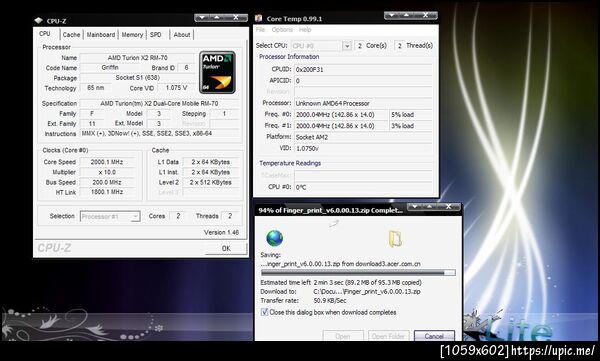Click the Open button in download dialog
The width and height of the screenshot is (600, 361).
(342, 336)
